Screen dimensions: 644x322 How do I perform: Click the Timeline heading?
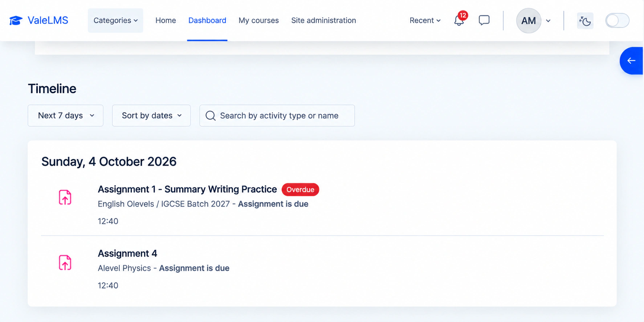coord(52,89)
